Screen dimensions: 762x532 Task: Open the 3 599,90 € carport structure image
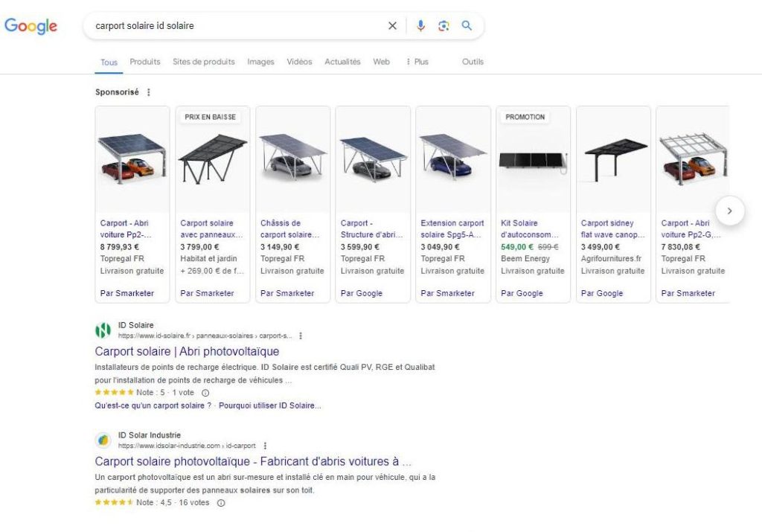373,159
